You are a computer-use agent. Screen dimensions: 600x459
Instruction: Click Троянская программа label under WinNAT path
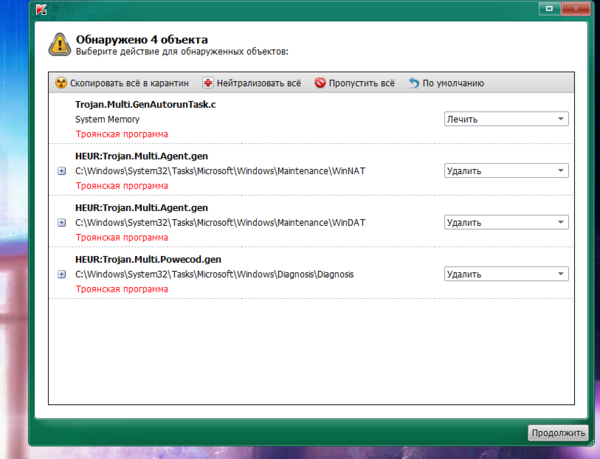122,186
